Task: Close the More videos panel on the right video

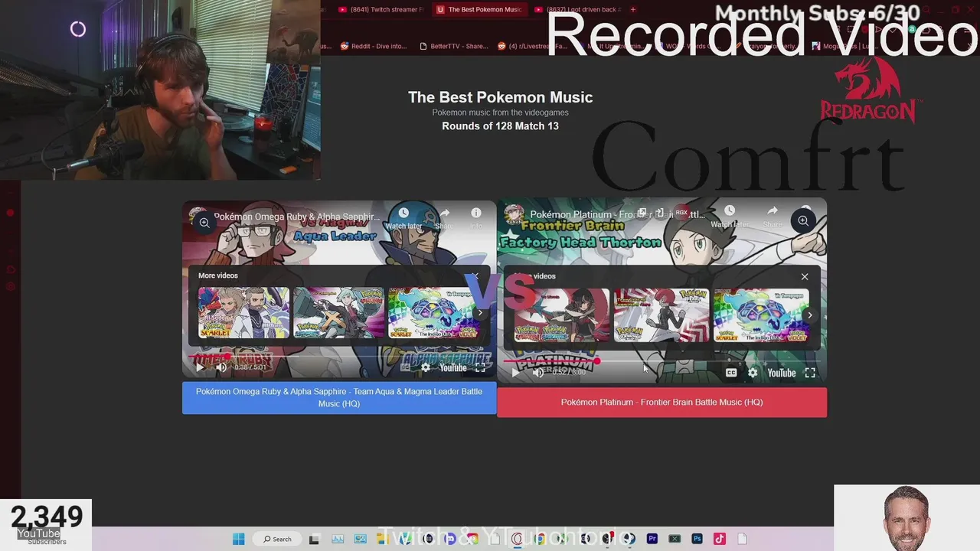Action: (x=805, y=276)
